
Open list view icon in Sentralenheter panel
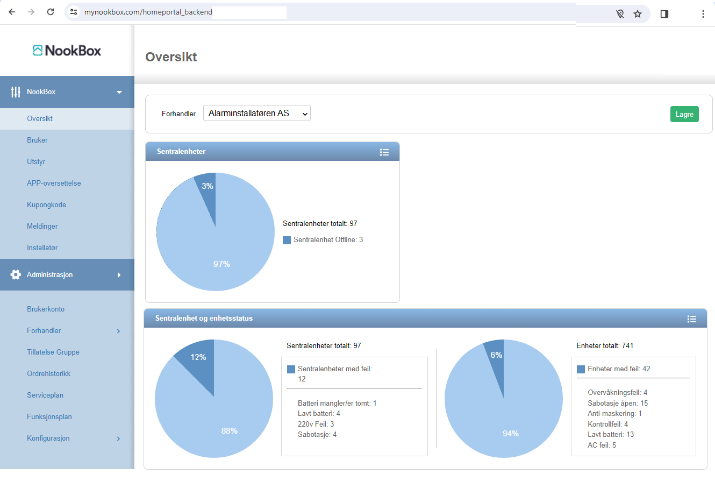[x=384, y=152]
